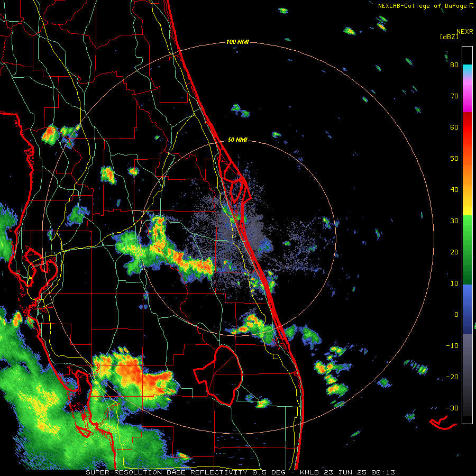The image size is (476, 476).
Task: Click the 20 value on the dBZ scale
Action: point(454,252)
